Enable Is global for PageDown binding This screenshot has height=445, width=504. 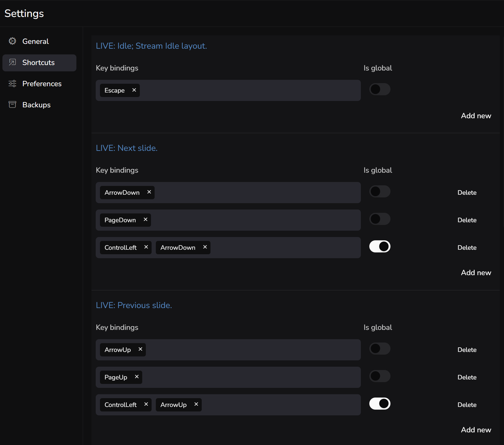pos(380,219)
